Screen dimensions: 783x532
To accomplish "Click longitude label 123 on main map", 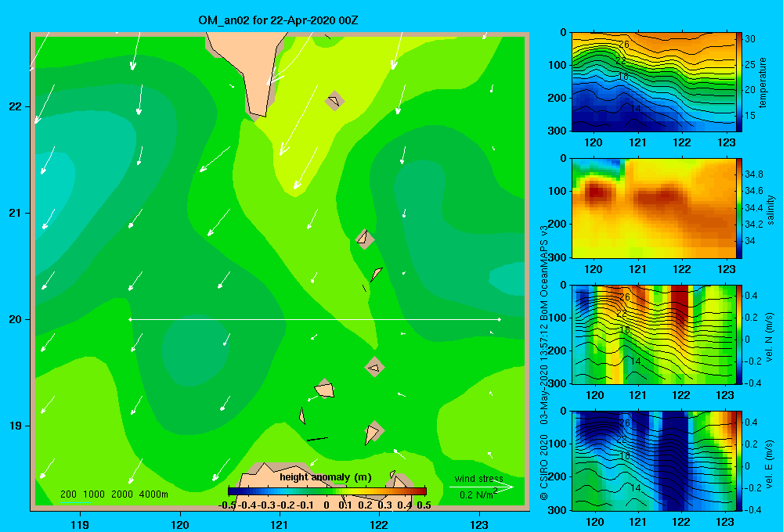I will tap(479, 524).
